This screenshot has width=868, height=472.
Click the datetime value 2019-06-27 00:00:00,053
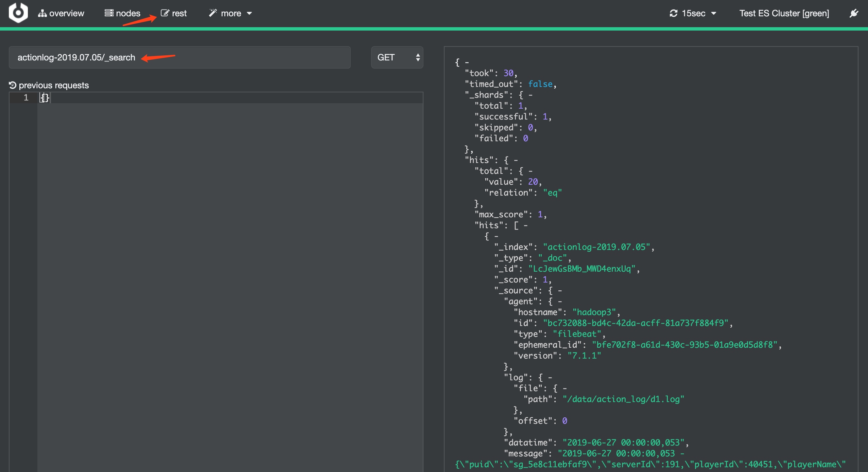pos(623,443)
